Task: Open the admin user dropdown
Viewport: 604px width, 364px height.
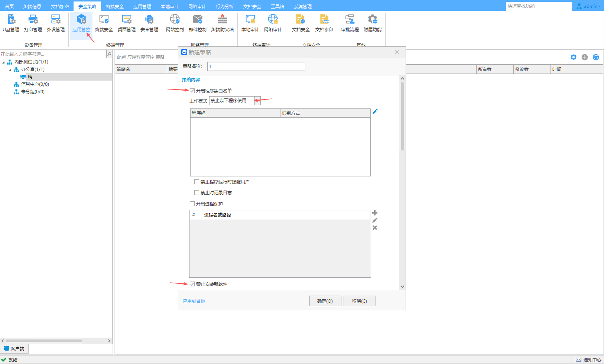Action: pos(590,6)
